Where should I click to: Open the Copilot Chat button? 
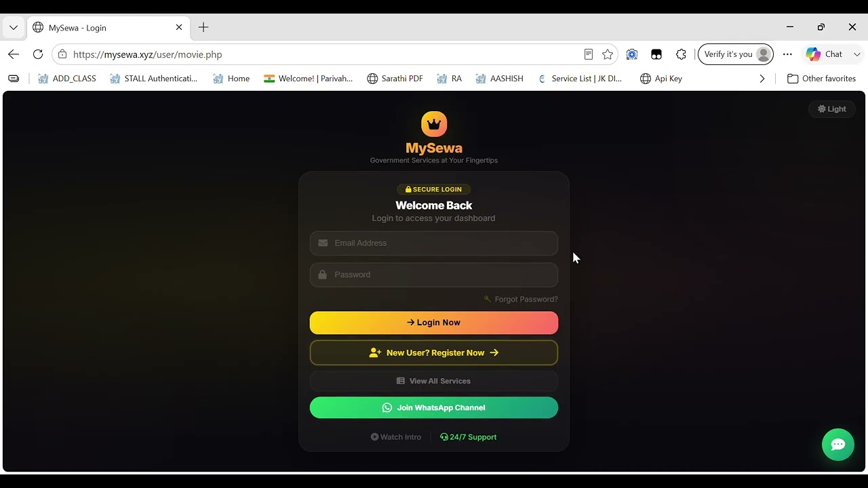[824, 54]
